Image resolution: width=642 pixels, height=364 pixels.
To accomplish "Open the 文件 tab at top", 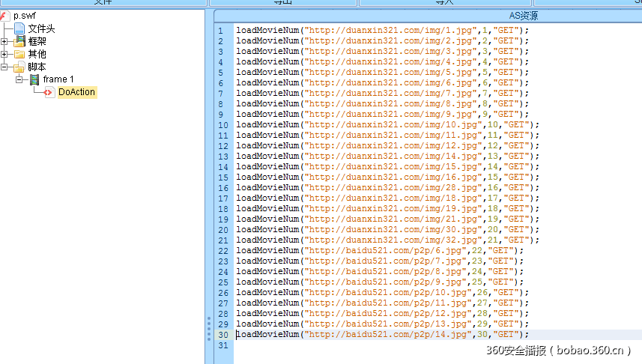I will 103,2.
